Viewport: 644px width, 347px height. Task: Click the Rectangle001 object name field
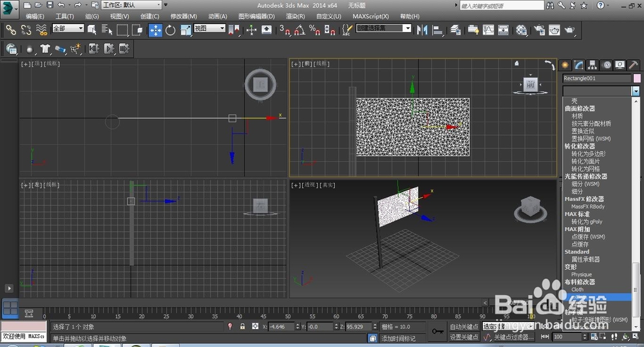click(x=596, y=79)
